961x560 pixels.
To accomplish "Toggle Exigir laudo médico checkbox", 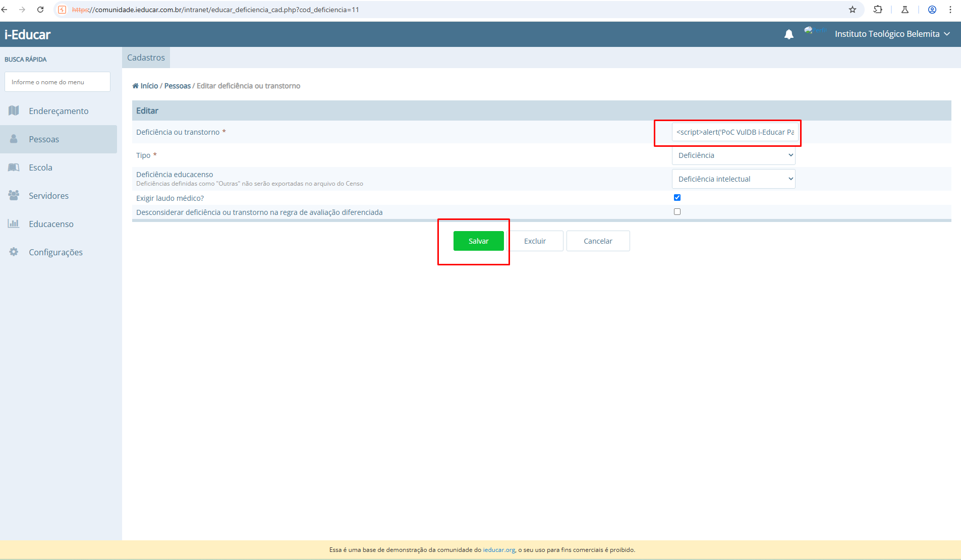I will click(x=677, y=197).
